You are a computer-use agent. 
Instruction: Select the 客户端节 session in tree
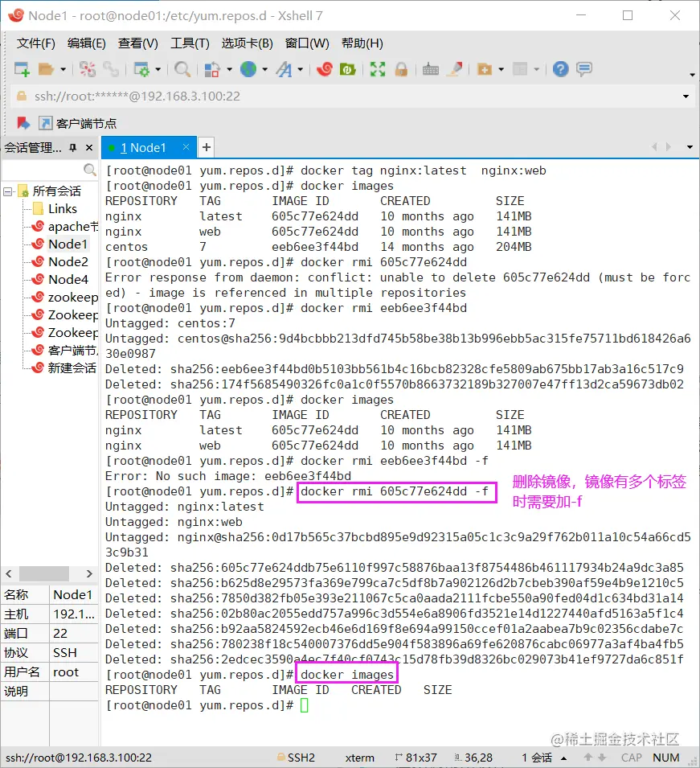coord(64,350)
